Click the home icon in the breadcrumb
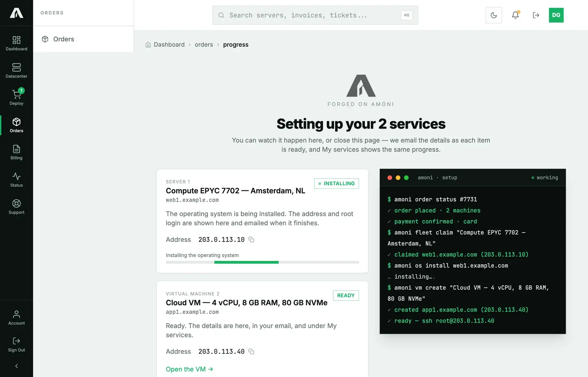This screenshot has height=377, width=588. pyautogui.click(x=148, y=44)
